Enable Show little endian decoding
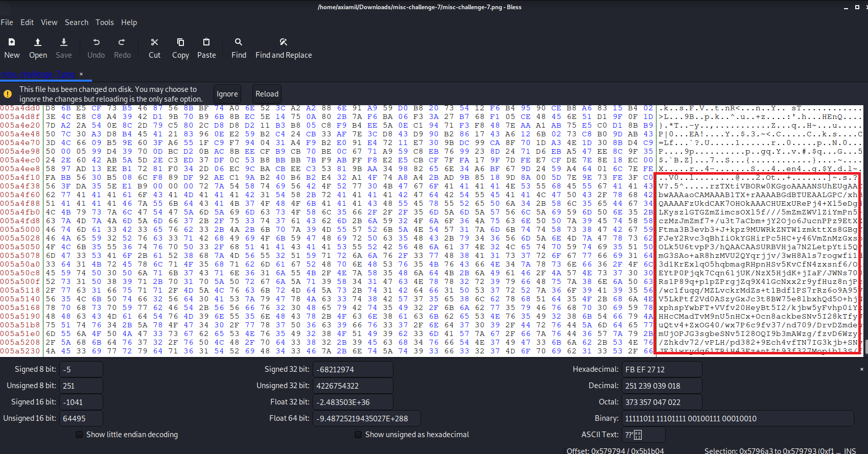Viewport: 868px width, 454px height. 79,435
